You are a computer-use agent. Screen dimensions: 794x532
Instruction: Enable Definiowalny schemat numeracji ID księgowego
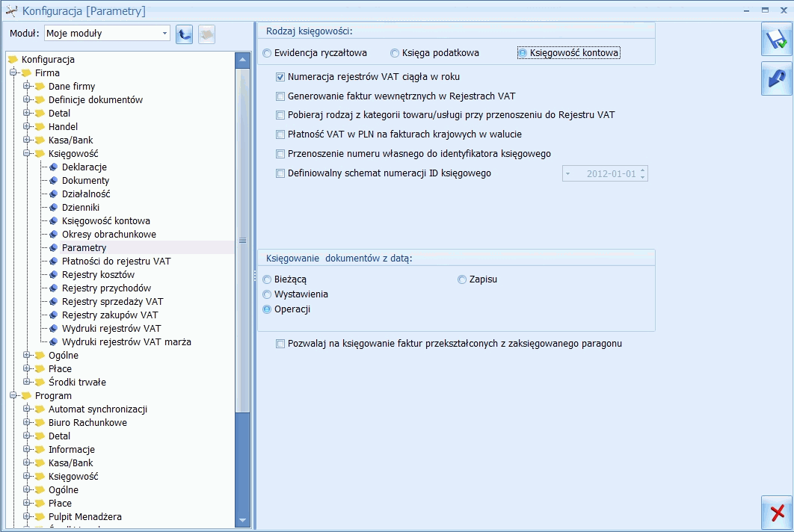click(280, 173)
